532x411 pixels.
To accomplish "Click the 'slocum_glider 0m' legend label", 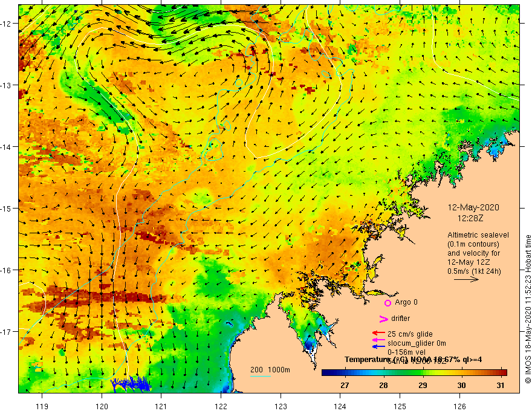I will 417,343.
